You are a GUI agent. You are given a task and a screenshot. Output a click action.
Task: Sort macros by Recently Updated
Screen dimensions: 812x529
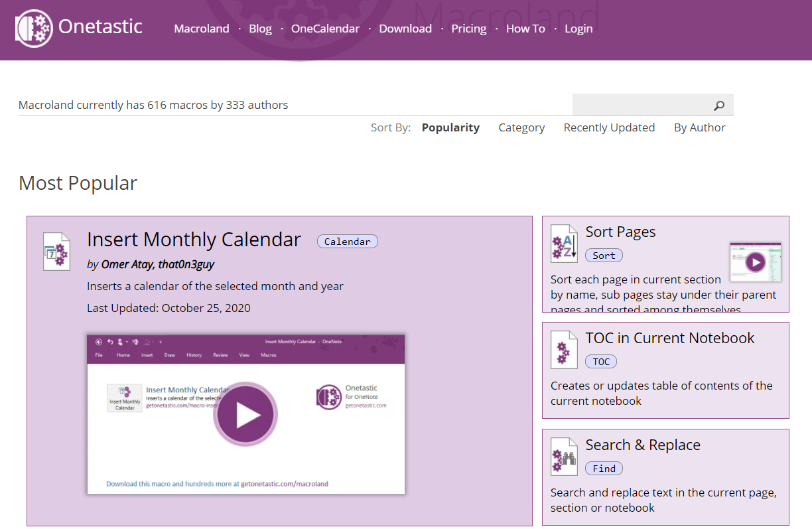tap(609, 127)
